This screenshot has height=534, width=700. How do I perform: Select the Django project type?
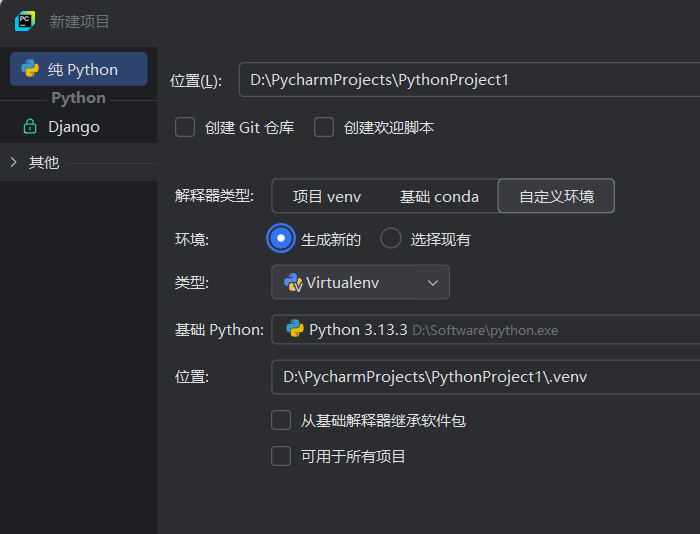click(79, 126)
